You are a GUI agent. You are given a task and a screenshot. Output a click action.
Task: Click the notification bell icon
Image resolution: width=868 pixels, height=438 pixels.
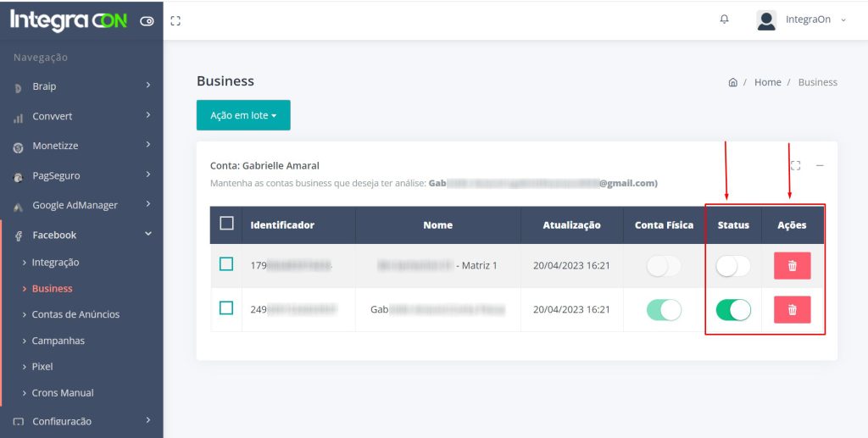(x=724, y=19)
